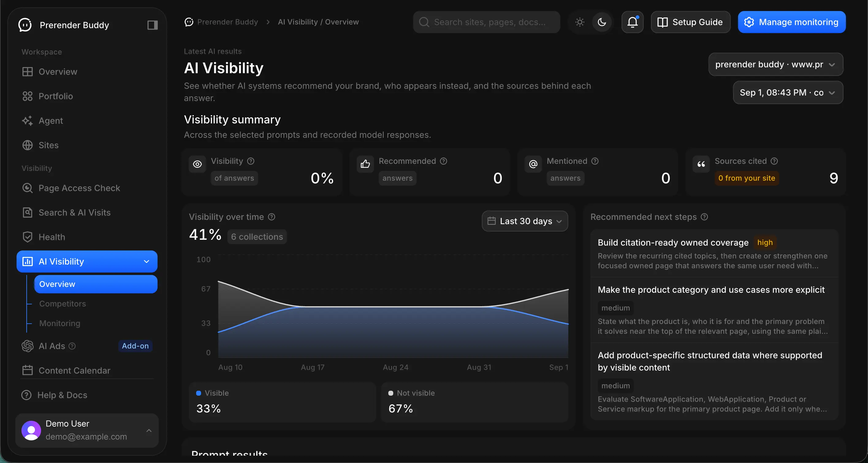Image resolution: width=868 pixels, height=463 pixels.
Task: Click the search magnifier icon
Action: pyautogui.click(x=424, y=22)
